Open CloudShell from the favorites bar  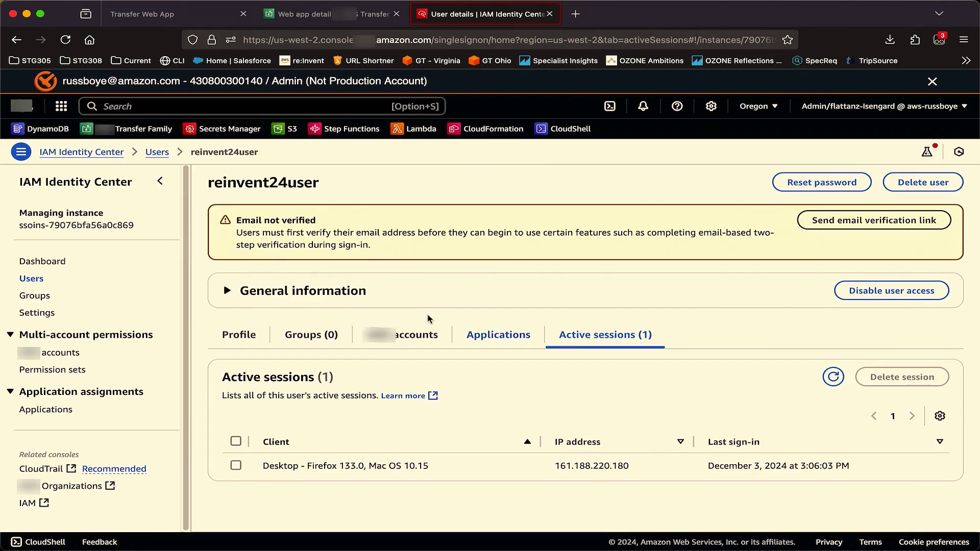[562, 129]
